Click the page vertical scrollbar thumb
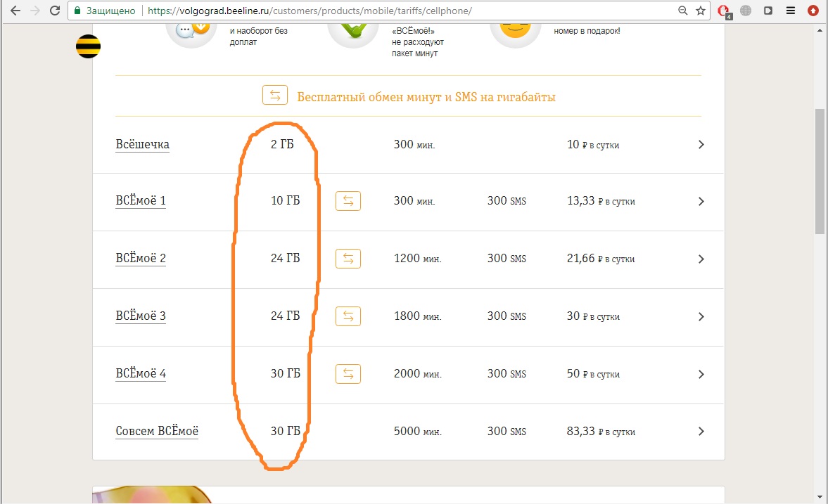The height and width of the screenshot is (504, 828). point(820,171)
